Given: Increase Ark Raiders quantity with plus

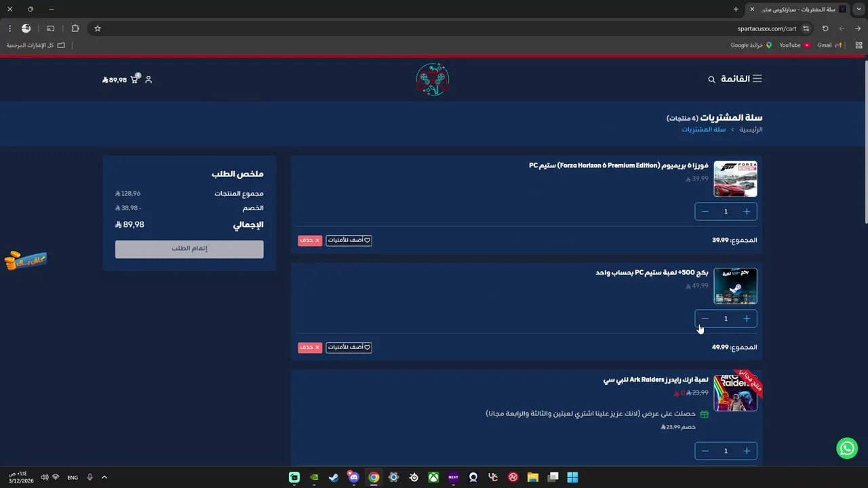Looking at the screenshot, I should [747, 451].
